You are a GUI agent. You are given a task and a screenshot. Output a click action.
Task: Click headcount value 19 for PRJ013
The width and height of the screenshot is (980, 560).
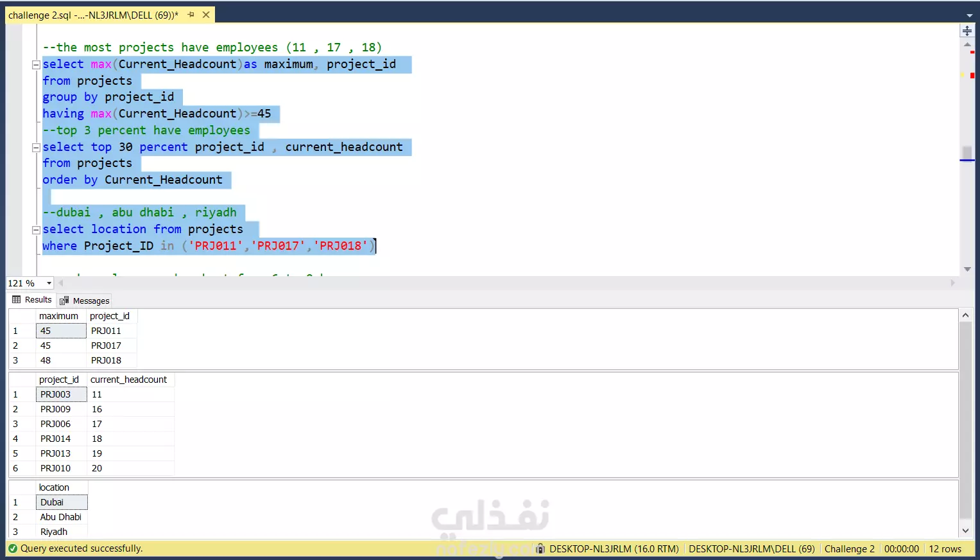pos(130,453)
